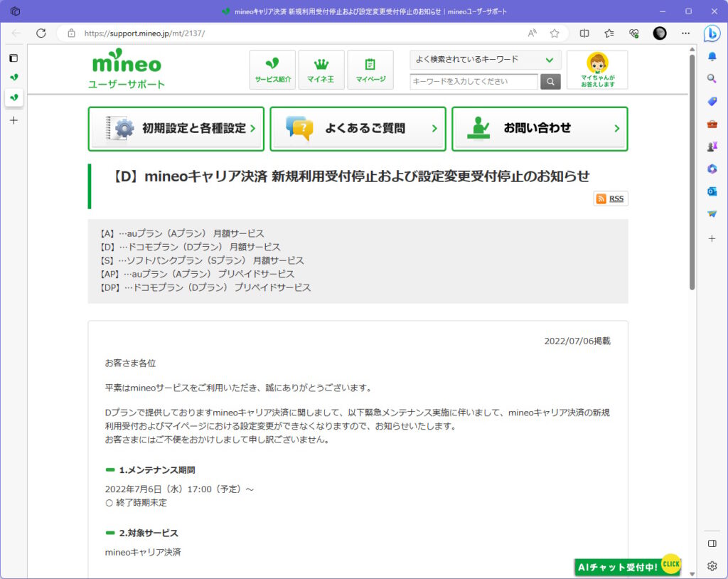Open Tools briefcase icon in sidebar

tap(712, 124)
